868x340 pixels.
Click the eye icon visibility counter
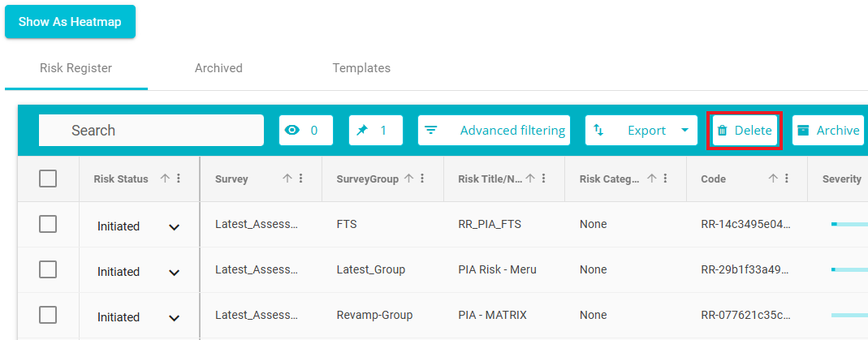point(305,130)
